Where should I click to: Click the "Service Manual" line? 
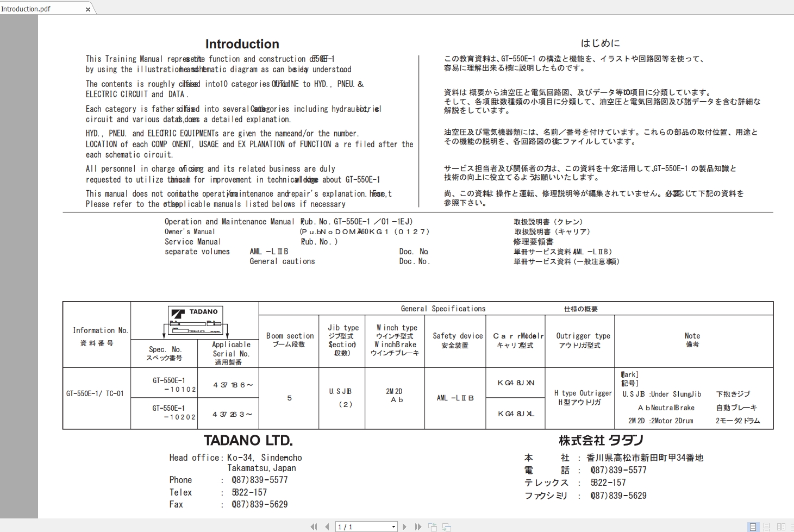coord(193,242)
